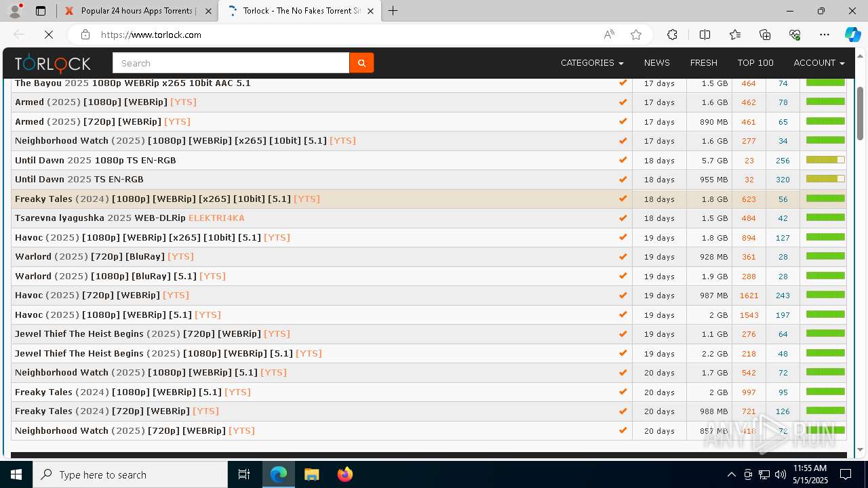Image resolution: width=868 pixels, height=488 pixels.
Task: Open Warlord (2025) [720p] [BluRay] torrent
Action: 104,256
